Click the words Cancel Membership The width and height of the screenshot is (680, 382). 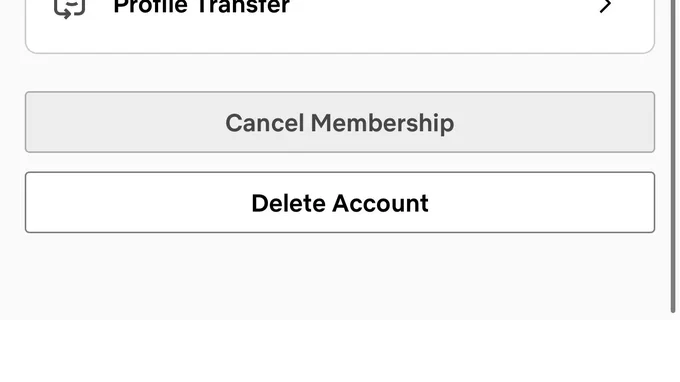coord(340,123)
